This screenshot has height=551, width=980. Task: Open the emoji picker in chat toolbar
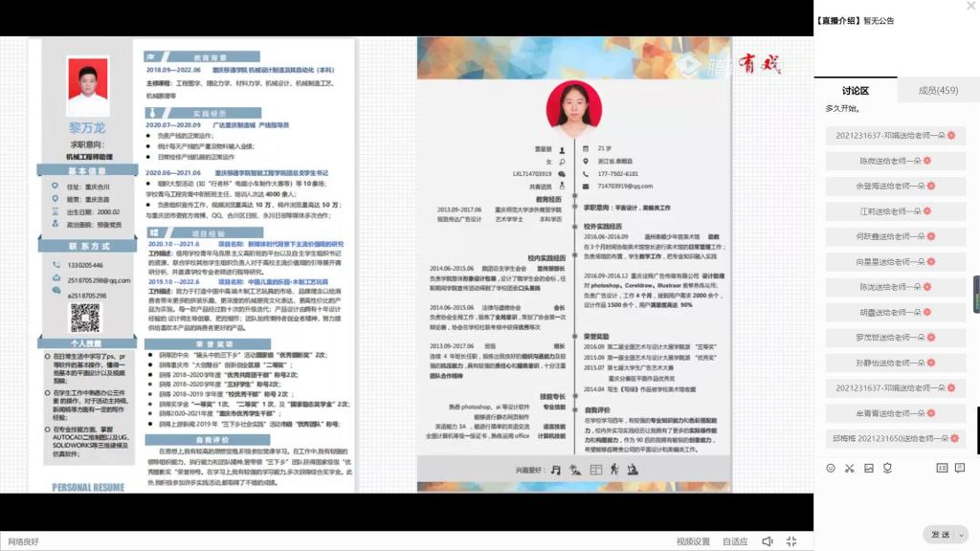pos(830,468)
